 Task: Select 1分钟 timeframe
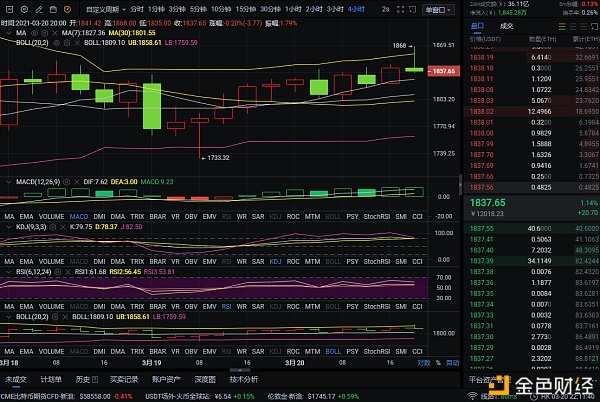(156, 9)
